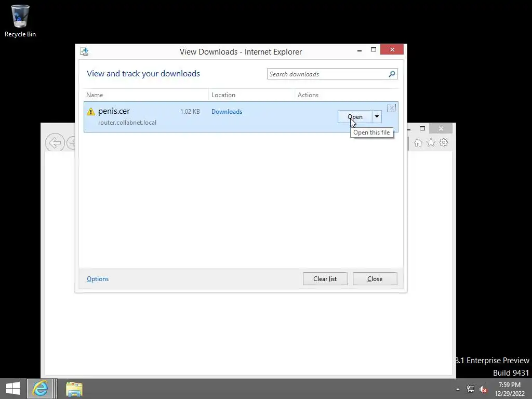Minimize the View Downloads window

(x=360, y=50)
